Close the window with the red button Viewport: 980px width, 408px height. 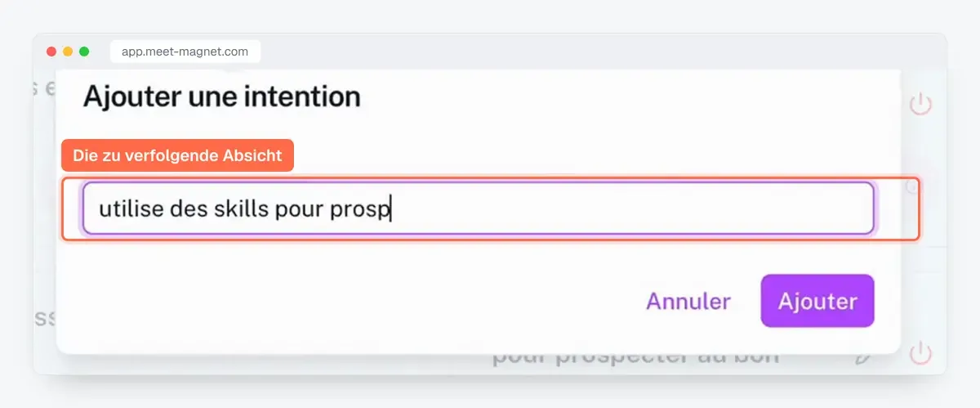51,52
